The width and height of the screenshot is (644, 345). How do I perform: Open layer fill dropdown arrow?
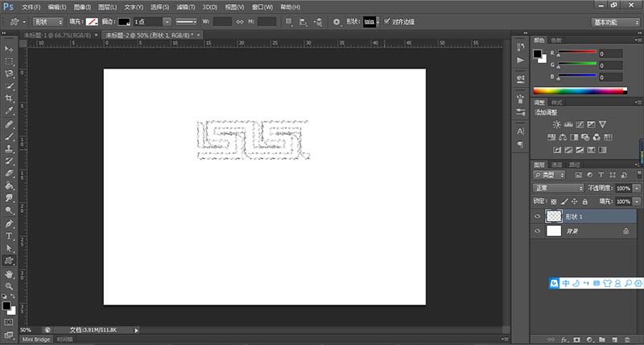tap(636, 202)
